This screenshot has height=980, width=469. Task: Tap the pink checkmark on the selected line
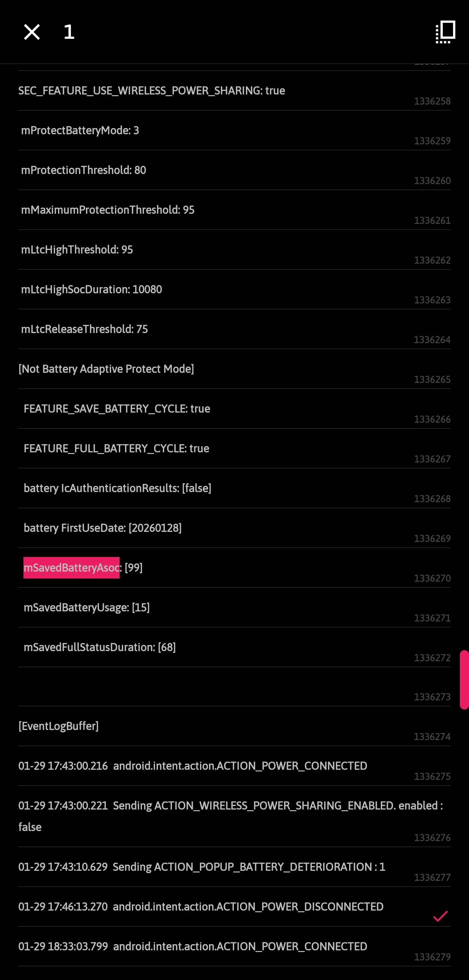coord(440,916)
